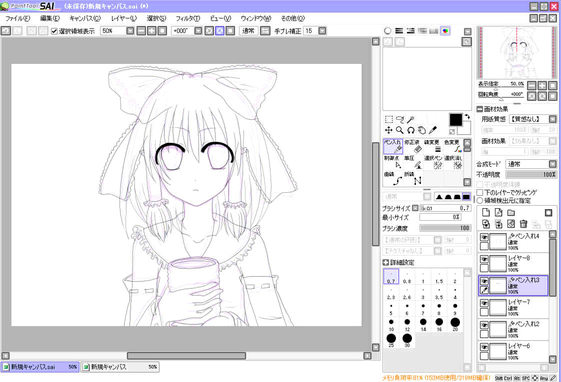Image resolution: width=561 pixels, height=382 pixels.
Task: Enable clipping to the layer below checkbox
Action: 480,192
